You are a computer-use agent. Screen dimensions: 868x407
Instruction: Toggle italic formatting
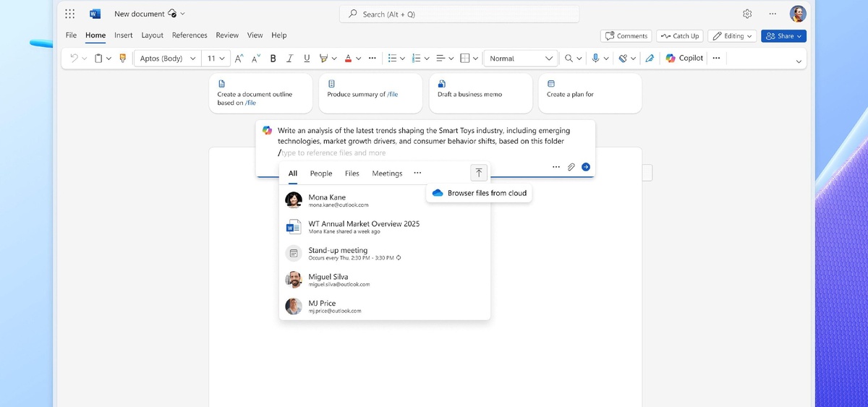[290, 59]
